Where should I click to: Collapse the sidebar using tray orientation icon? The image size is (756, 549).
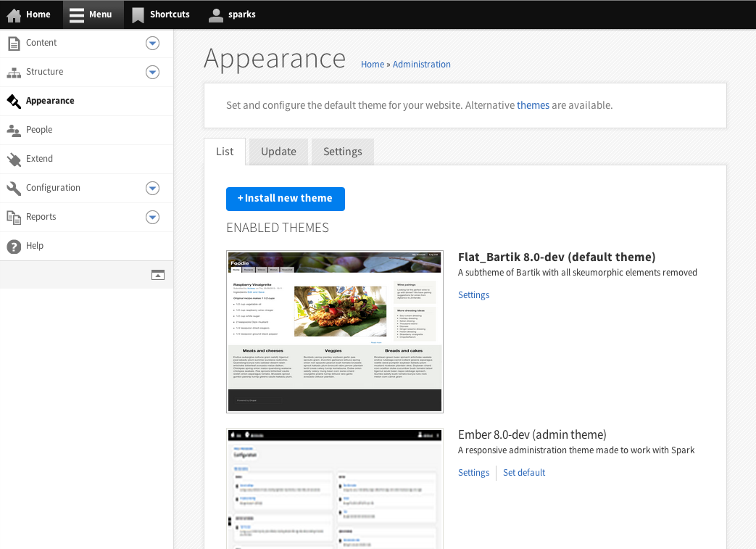pos(158,275)
